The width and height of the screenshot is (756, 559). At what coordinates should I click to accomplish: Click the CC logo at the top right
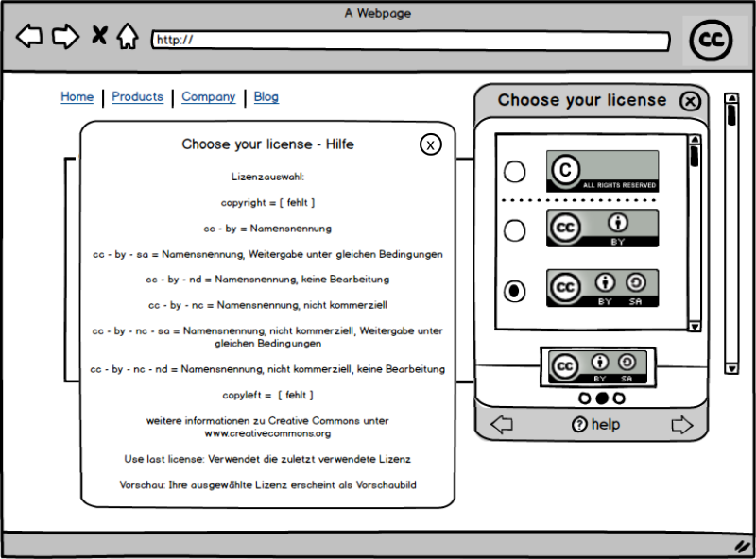pyautogui.click(x=711, y=40)
